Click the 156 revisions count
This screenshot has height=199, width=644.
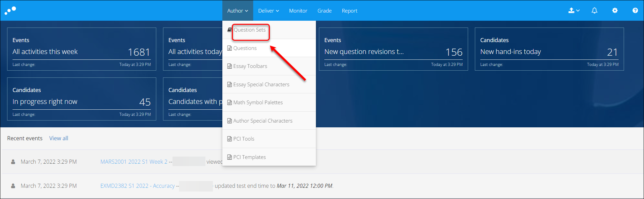coord(454,52)
